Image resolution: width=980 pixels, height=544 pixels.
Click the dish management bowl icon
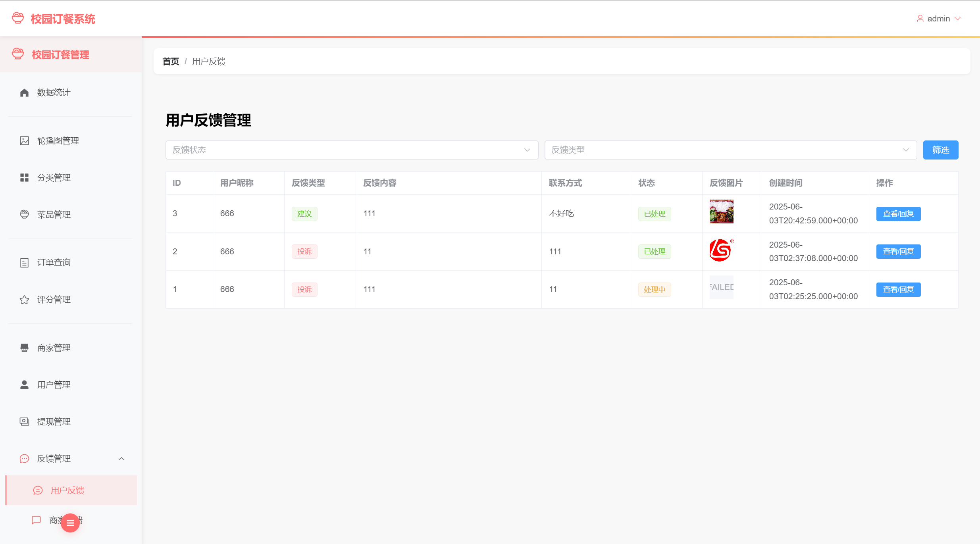click(x=24, y=215)
